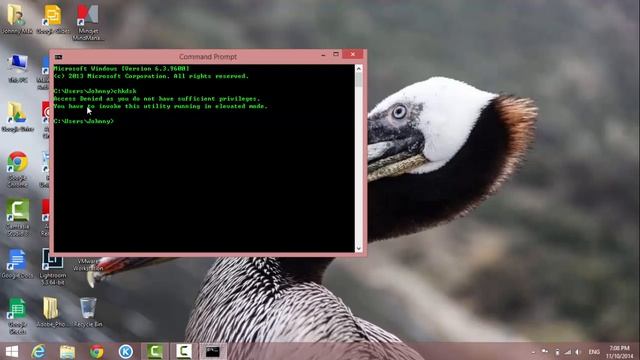Select the Mindjet MindManager desktop shortcut
Screen dimensions: 640x360
click(87, 22)
